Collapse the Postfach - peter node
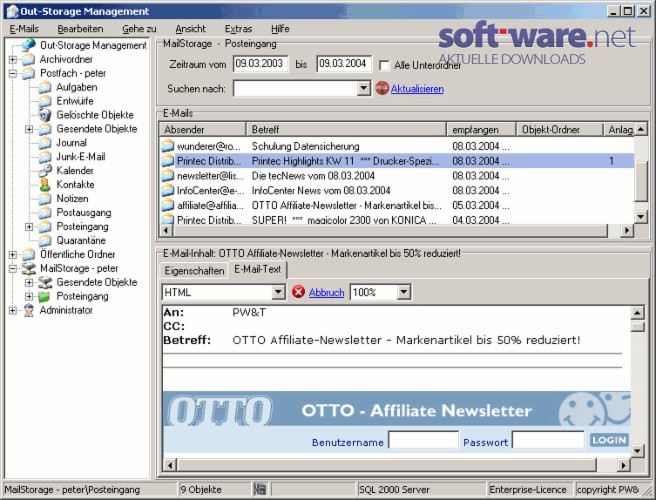This screenshot has width=656, height=500. [x=13, y=74]
